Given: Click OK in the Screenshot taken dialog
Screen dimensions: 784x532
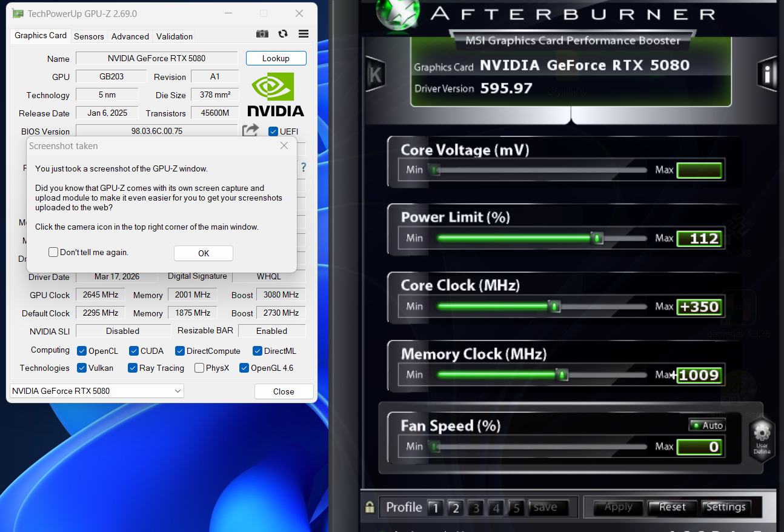Looking at the screenshot, I should (x=204, y=253).
